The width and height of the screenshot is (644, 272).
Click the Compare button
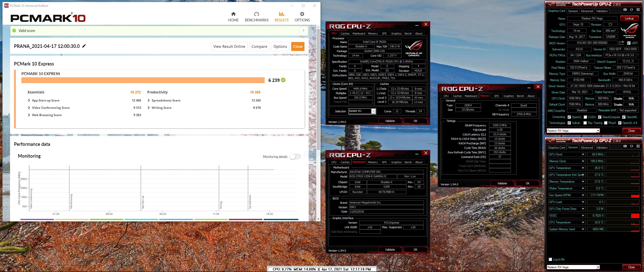click(259, 46)
